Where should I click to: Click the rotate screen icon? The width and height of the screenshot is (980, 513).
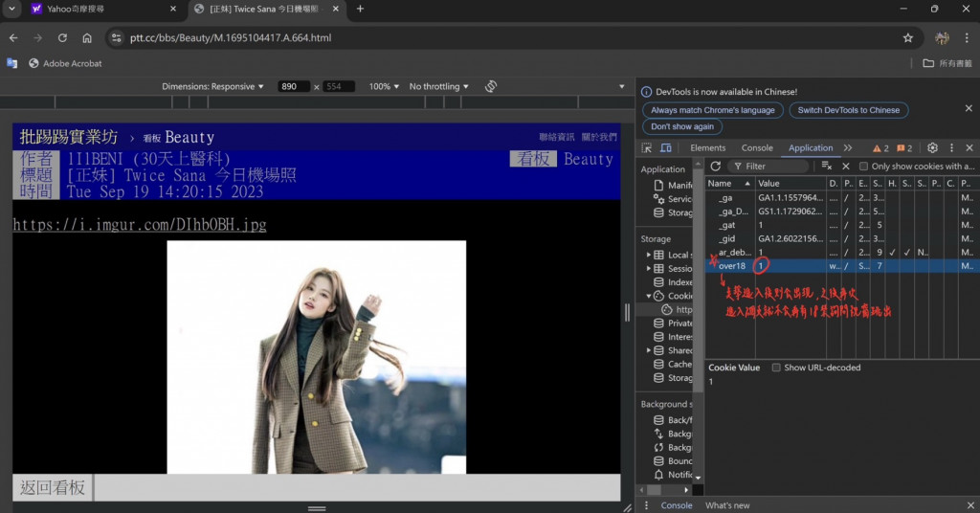491,86
